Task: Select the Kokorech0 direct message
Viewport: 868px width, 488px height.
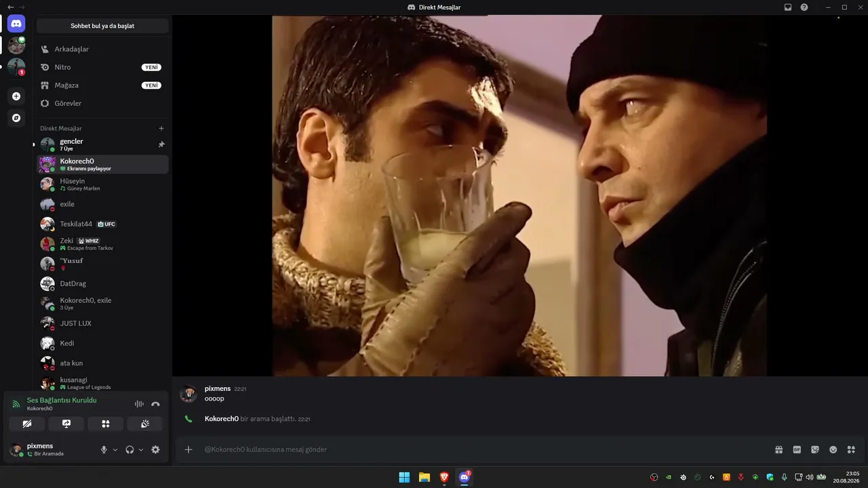Action: 102,164
